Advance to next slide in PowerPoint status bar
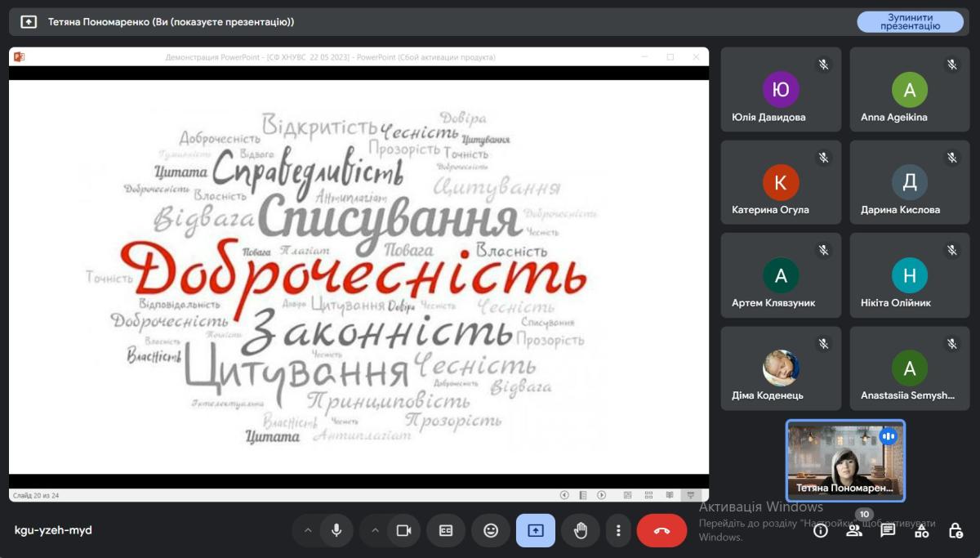Image resolution: width=980 pixels, height=558 pixels. [602, 495]
